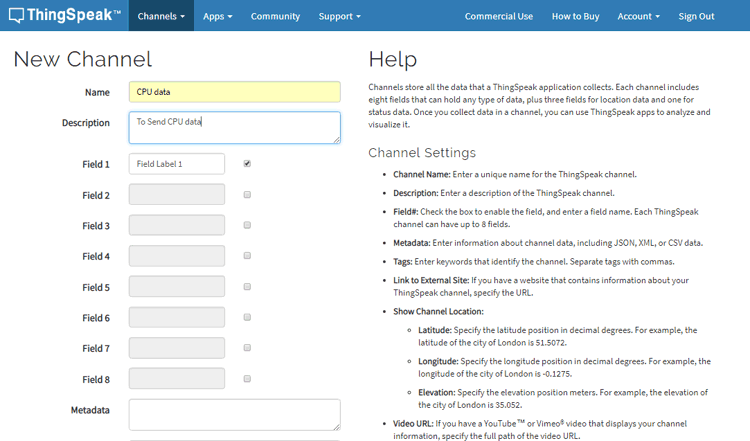Turn on the Field 8 checkbox

click(247, 379)
